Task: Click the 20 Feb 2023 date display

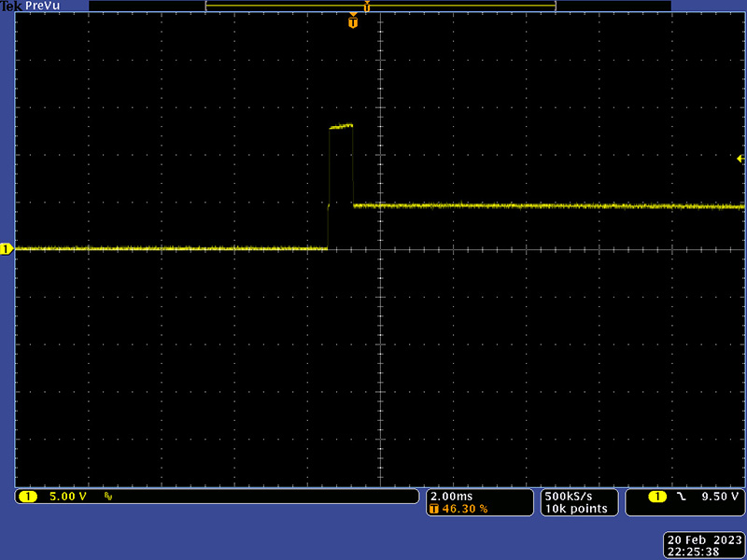Action: click(x=703, y=539)
